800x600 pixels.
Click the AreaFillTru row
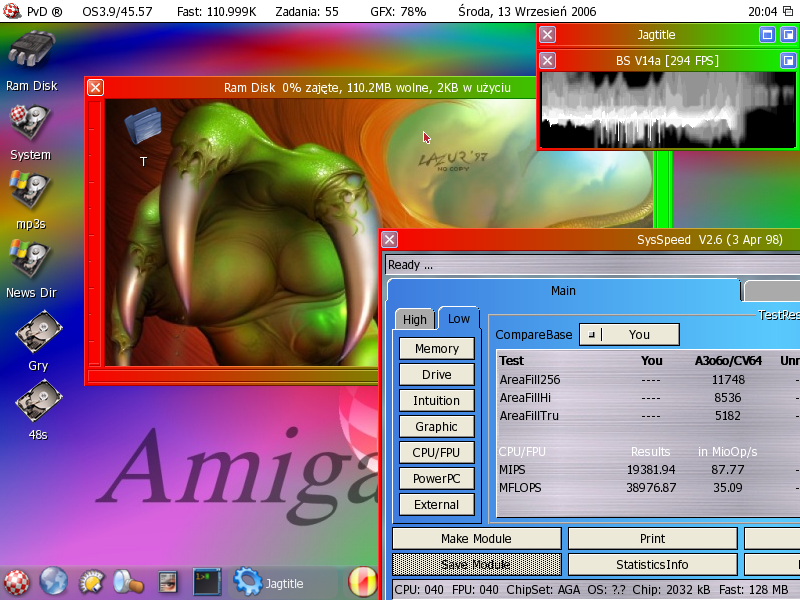click(649, 416)
